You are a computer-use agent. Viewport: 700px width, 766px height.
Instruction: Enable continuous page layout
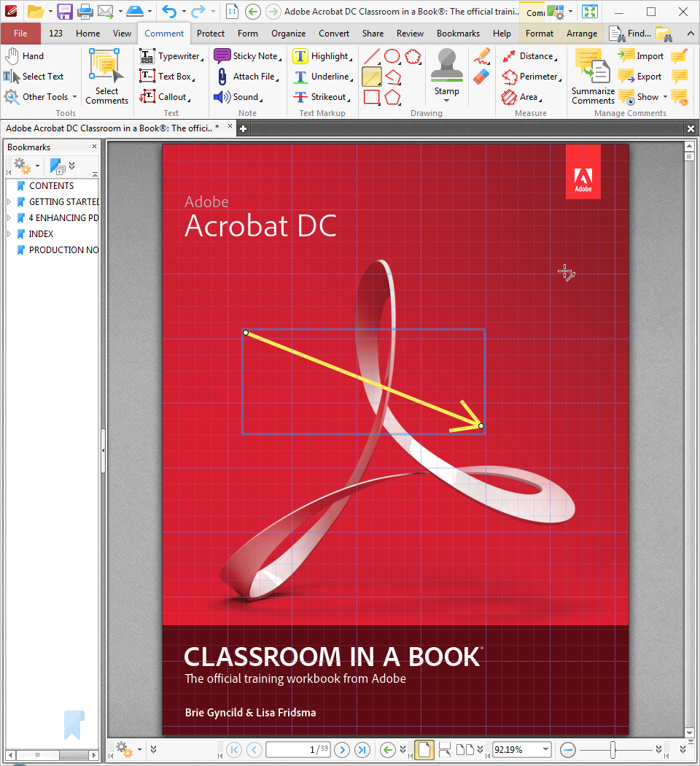[x=445, y=749]
